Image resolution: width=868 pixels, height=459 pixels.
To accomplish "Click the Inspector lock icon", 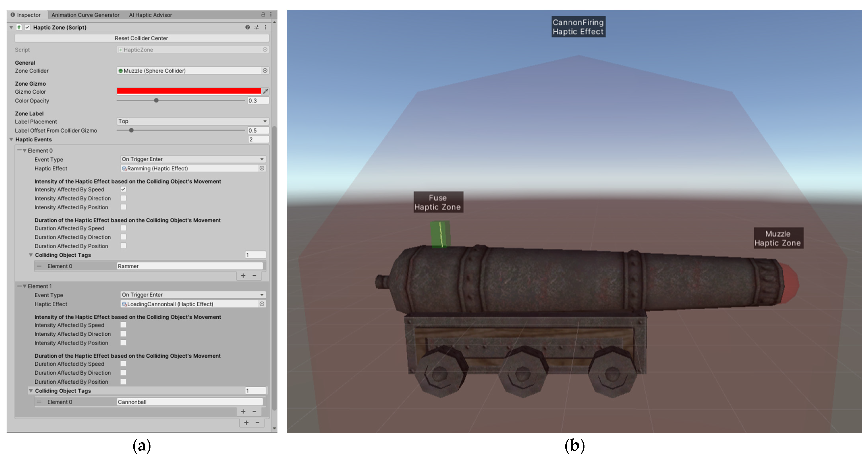I will 263,15.
